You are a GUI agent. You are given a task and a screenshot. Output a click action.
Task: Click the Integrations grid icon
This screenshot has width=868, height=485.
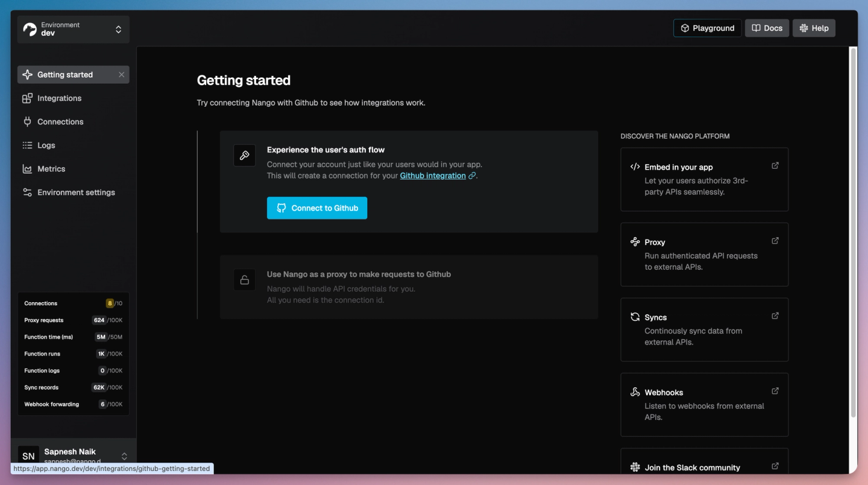point(27,98)
